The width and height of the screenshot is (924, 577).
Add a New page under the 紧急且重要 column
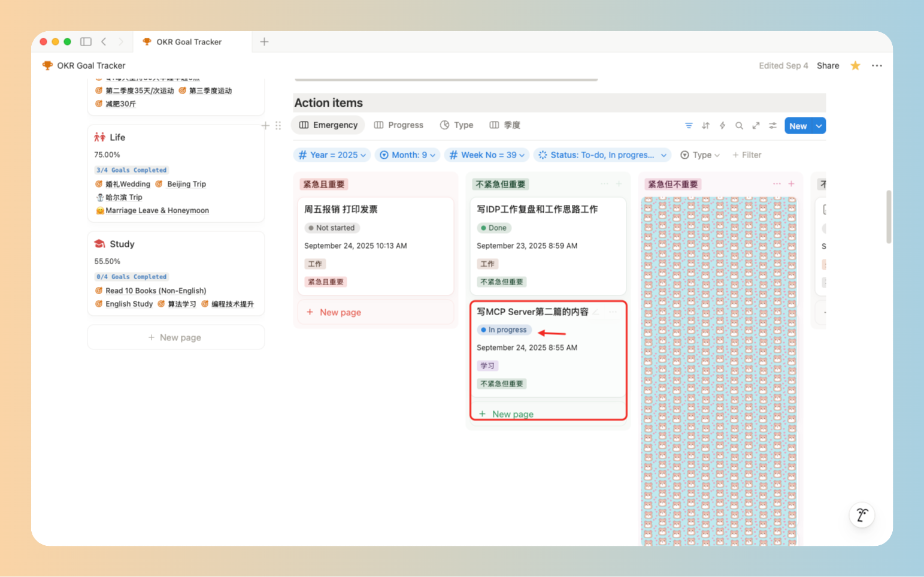click(340, 312)
